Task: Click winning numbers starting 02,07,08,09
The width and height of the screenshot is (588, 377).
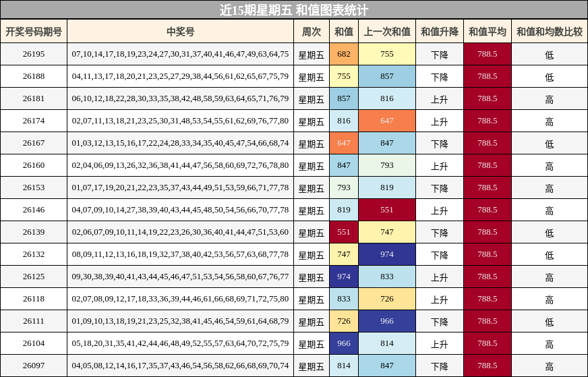Action: 180,299
